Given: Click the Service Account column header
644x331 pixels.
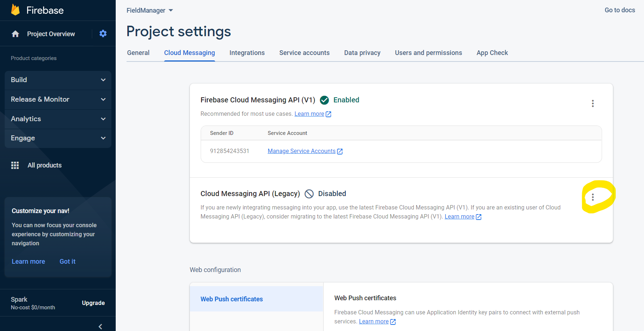Looking at the screenshot, I should point(287,133).
